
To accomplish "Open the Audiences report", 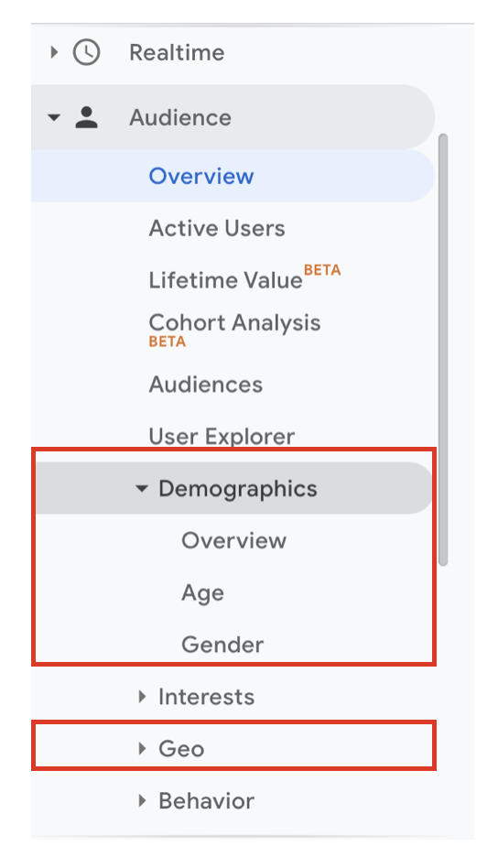I will pyautogui.click(x=205, y=385).
